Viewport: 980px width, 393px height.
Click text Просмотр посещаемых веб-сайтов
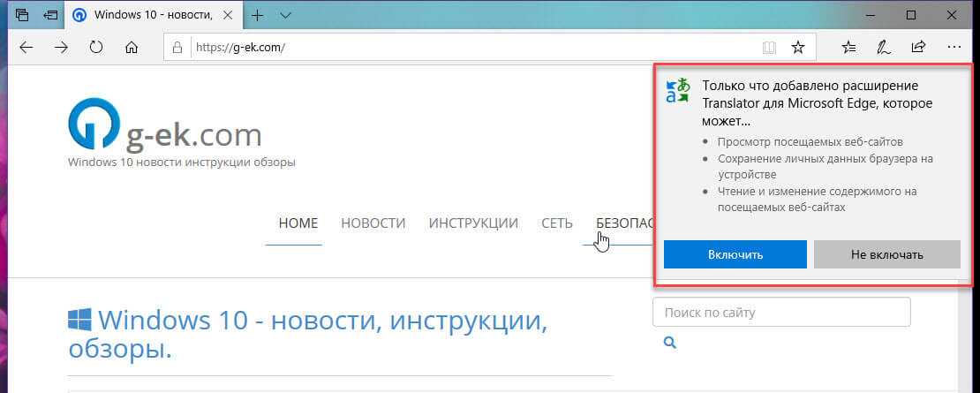tap(810, 142)
